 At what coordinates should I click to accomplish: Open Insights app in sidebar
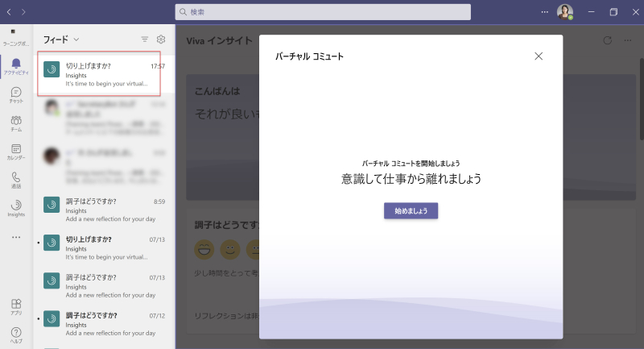coord(16,208)
